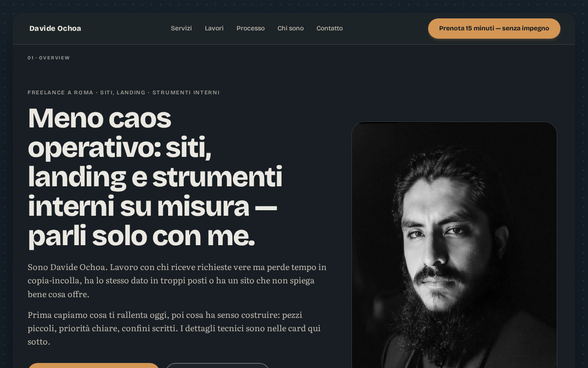588x368 pixels.
Task: Click the black-and-white portrait photo
Action: [454, 245]
